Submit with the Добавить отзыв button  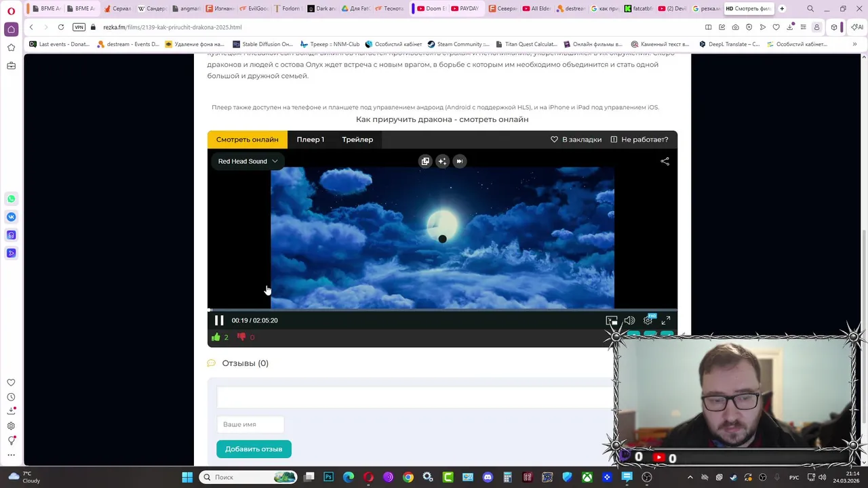254,449
